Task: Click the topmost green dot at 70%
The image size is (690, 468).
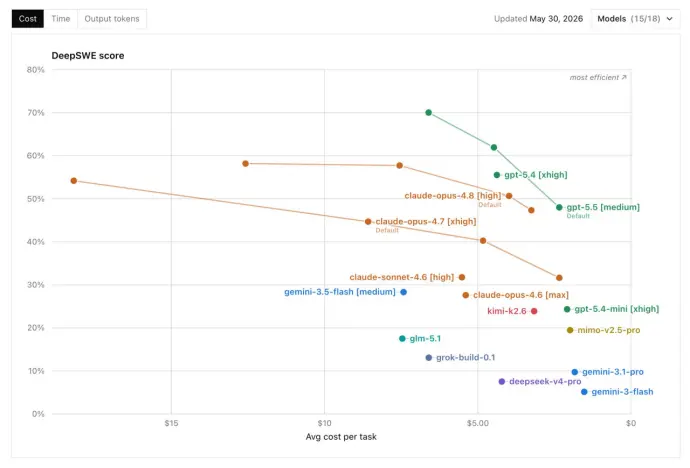Action: click(429, 113)
